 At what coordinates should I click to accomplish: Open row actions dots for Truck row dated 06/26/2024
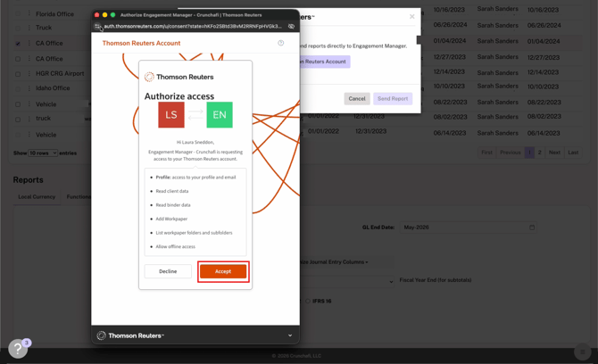click(x=29, y=27)
